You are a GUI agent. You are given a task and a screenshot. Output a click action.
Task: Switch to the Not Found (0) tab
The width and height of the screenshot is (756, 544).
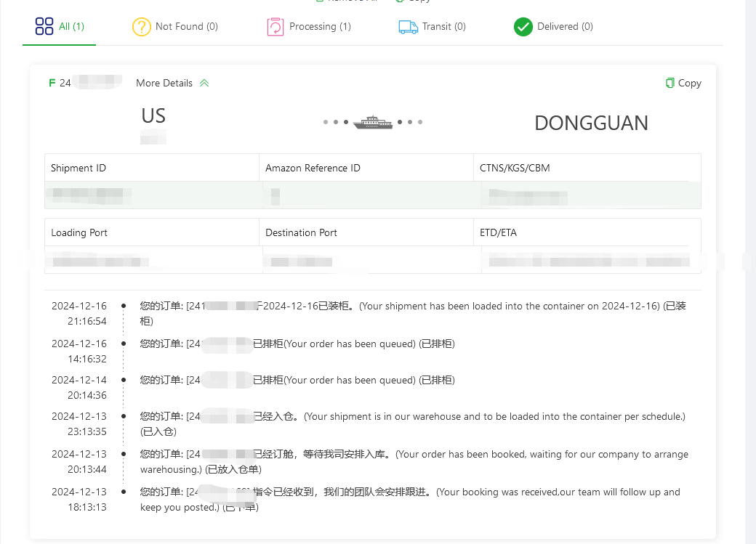(186, 27)
